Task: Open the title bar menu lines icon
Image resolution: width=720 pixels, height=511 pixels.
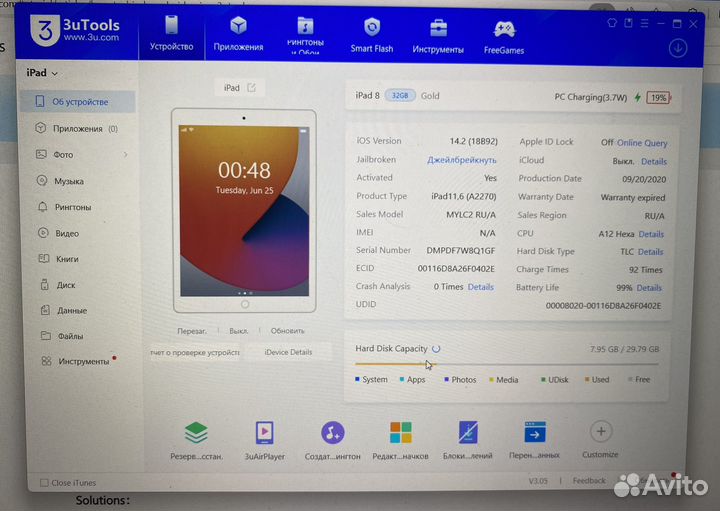Action: pos(644,23)
